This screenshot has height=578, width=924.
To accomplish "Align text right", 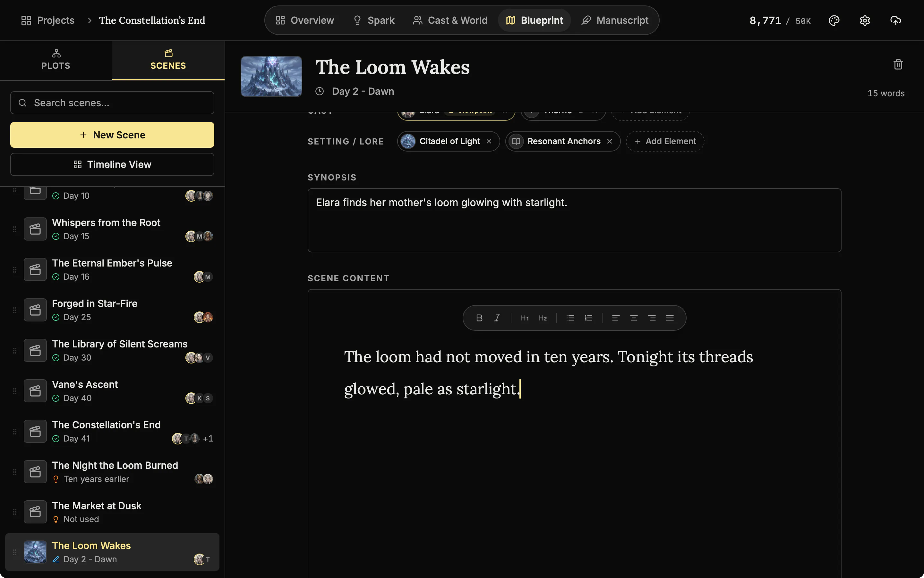I will click(652, 318).
